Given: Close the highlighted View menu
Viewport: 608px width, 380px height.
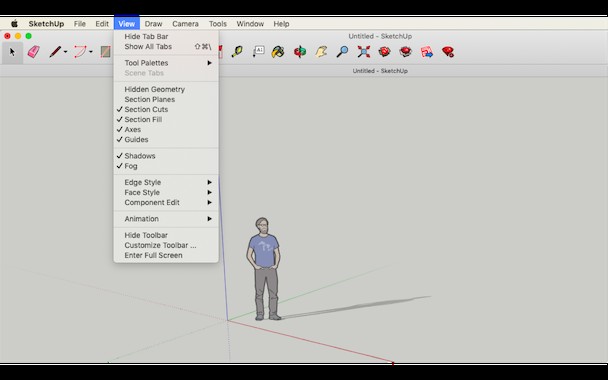Looking at the screenshot, I should 126,24.
